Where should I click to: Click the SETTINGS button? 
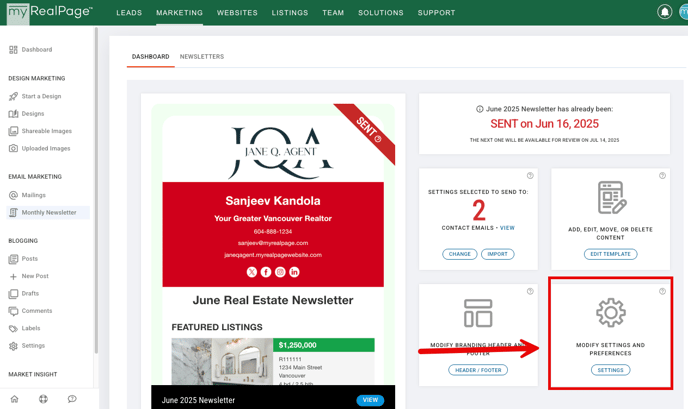pyautogui.click(x=610, y=370)
